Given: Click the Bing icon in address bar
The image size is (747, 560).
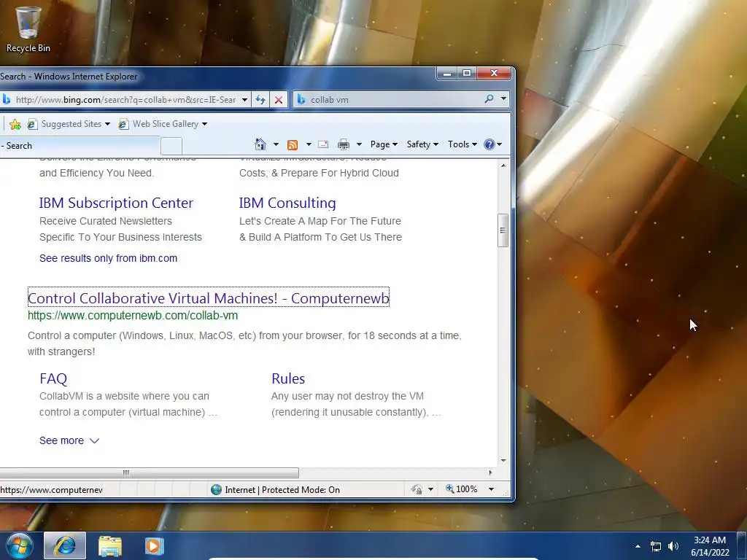Looking at the screenshot, I should click(x=6, y=99).
